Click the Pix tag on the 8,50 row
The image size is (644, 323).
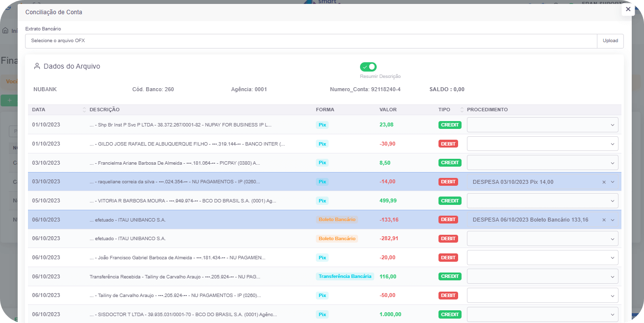[322, 163]
